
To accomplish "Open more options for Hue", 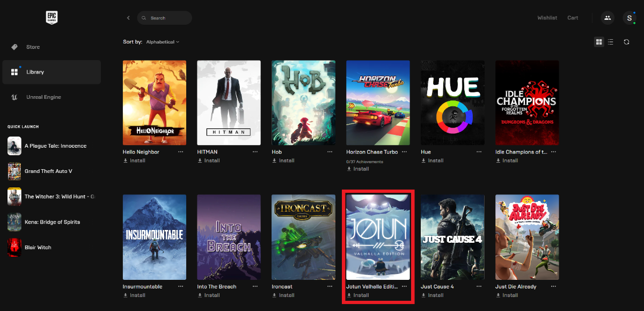I will coord(479,152).
